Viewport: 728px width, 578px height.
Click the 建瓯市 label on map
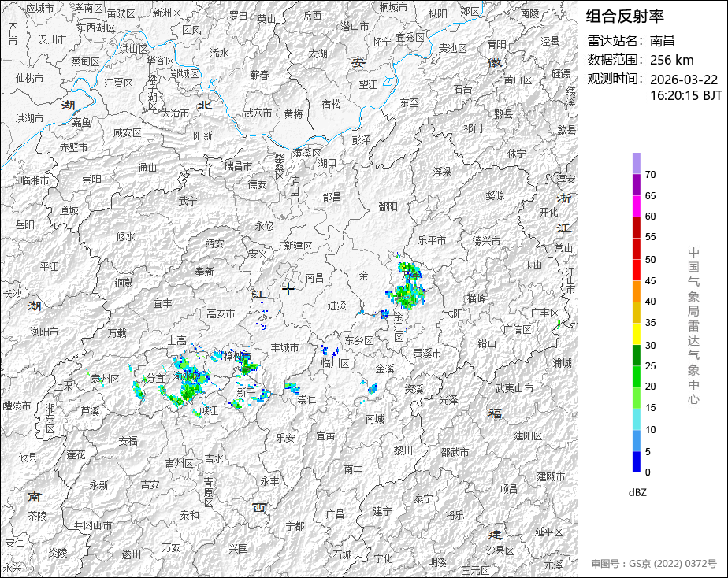[551, 476]
